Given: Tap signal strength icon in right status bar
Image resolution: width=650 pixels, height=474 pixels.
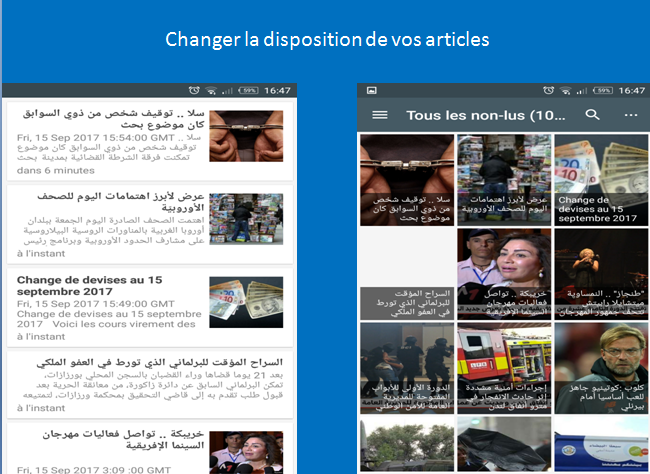Looking at the screenshot, I should coord(582,90).
